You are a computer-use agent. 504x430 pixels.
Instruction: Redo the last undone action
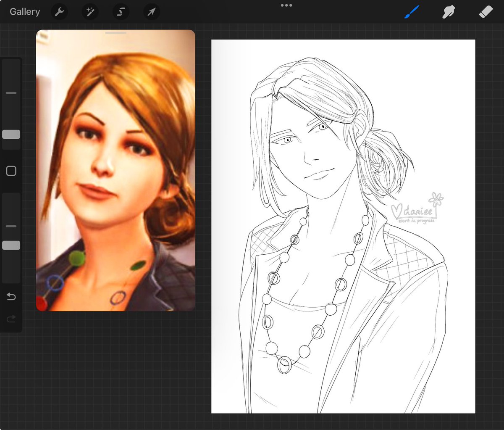click(x=11, y=319)
